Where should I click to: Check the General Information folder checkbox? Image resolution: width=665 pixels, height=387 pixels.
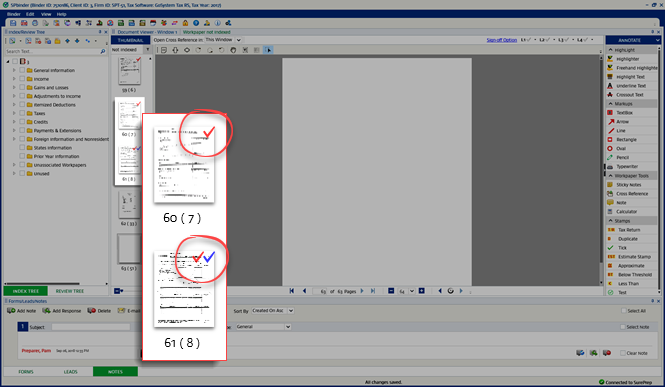pos(22,70)
